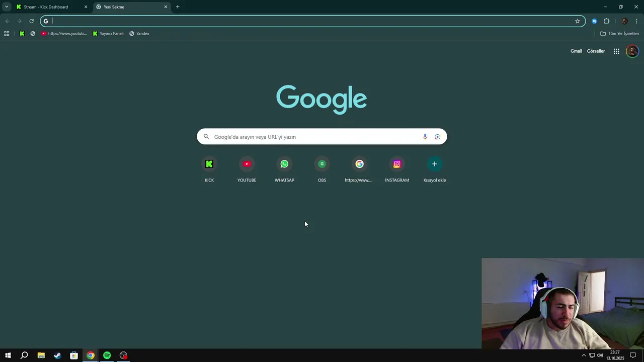Open Tüm Yer İşaretleri bookmarks folder
644x362 pixels.
620,34
